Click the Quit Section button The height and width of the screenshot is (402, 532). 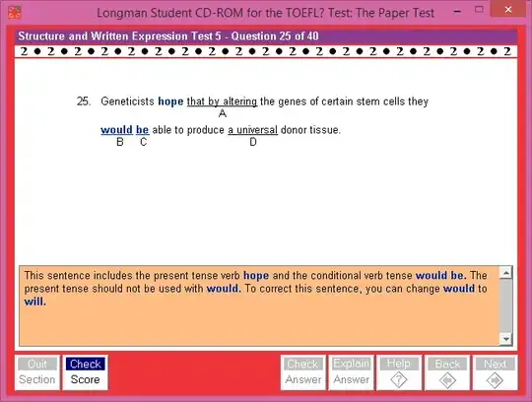click(x=37, y=372)
